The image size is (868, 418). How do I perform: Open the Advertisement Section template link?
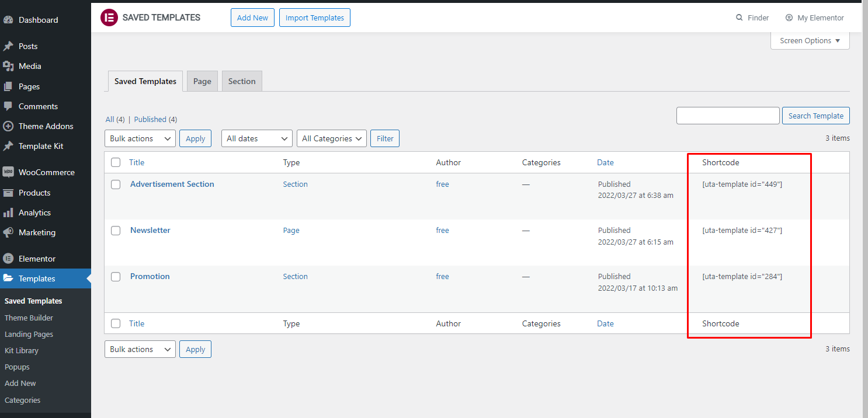coord(172,184)
